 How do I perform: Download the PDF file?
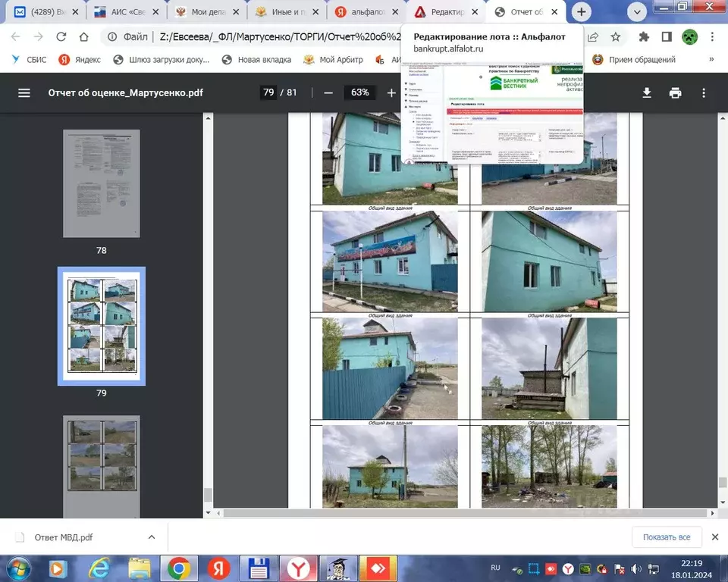tap(647, 92)
